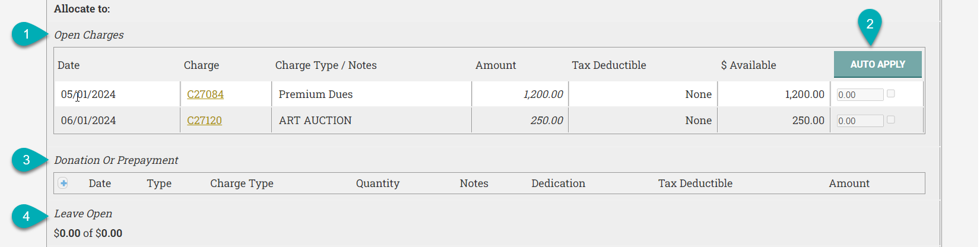Tick the checkbox for Premium Dues charge
Viewport: 980px width, 247px height.
click(890, 94)
